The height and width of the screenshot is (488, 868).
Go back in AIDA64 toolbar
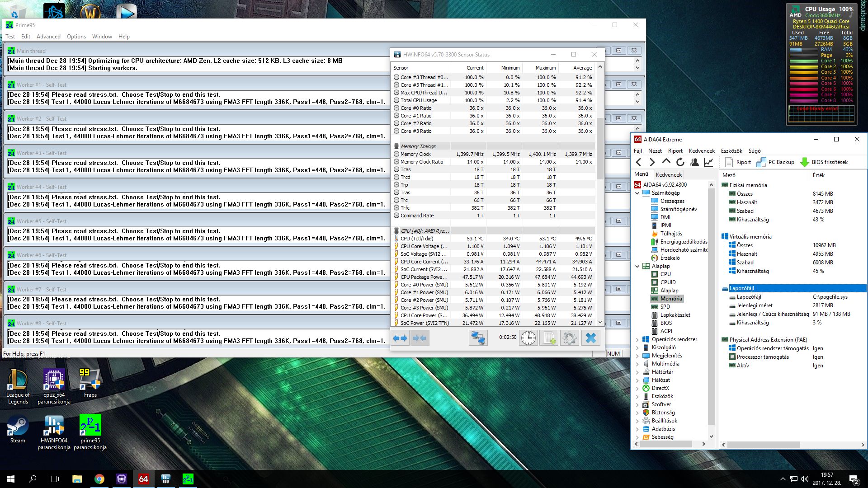[x=638, y=162]
